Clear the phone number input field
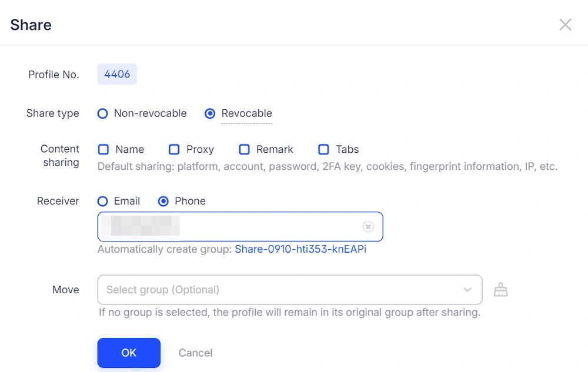 (x=368, y=227)
